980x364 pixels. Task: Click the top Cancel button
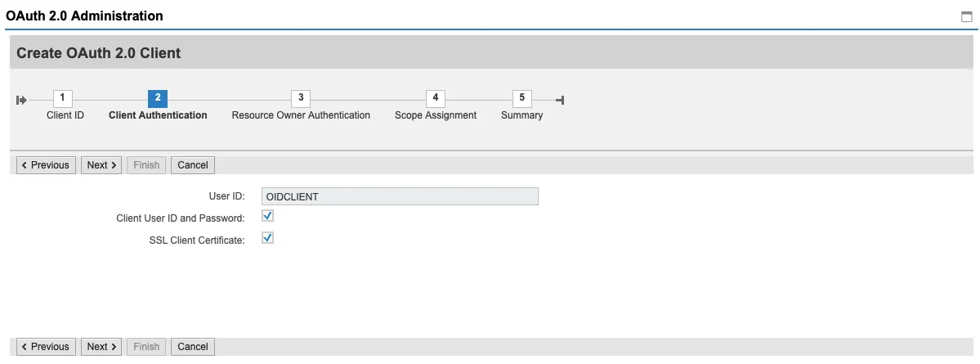tap(193, 165)
